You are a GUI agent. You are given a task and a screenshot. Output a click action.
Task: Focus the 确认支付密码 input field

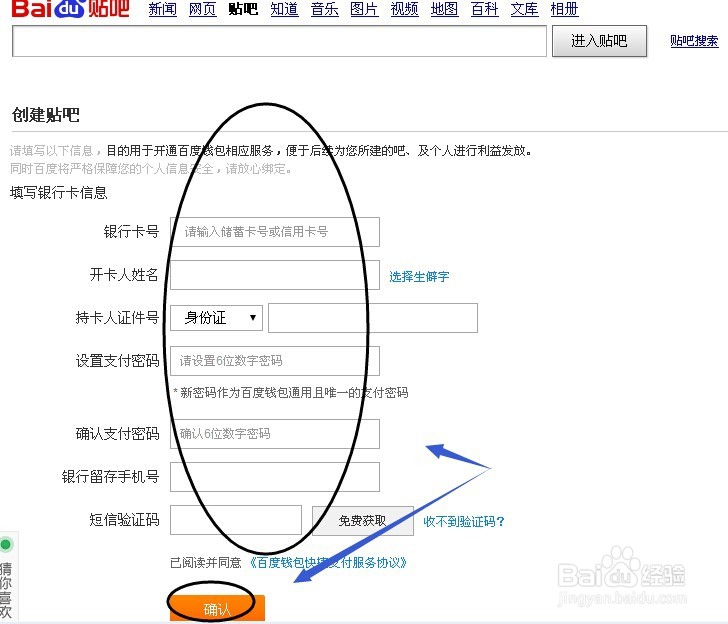(275, 434)
